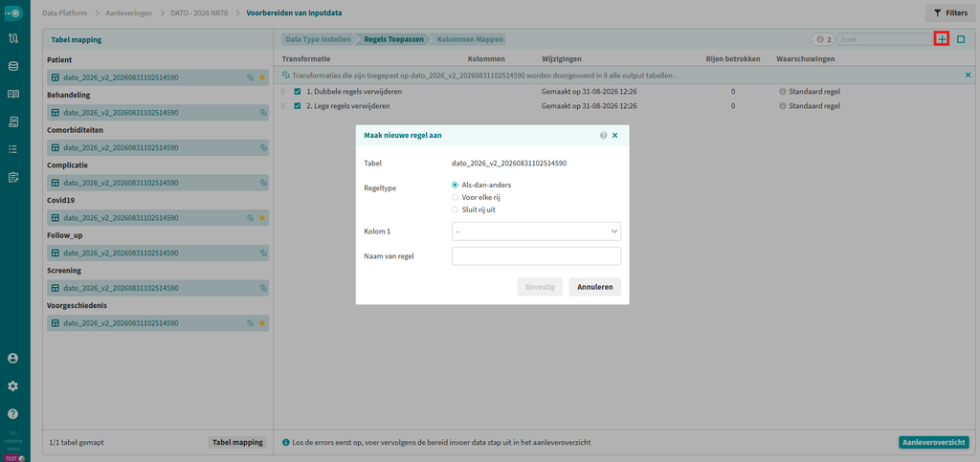Switch to Data Type Instellen step
The image size is (980, 462).
tap(318, 39)
